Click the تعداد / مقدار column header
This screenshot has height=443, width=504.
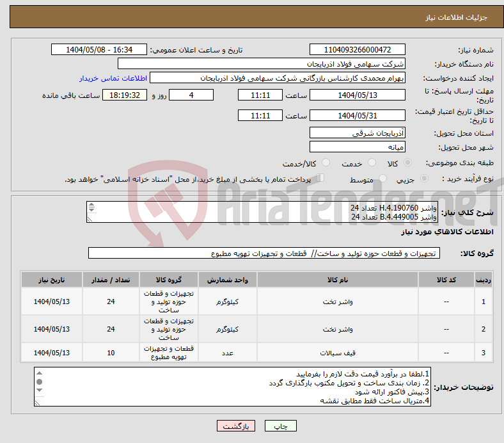pyautogui.click(x=111, y=280)
